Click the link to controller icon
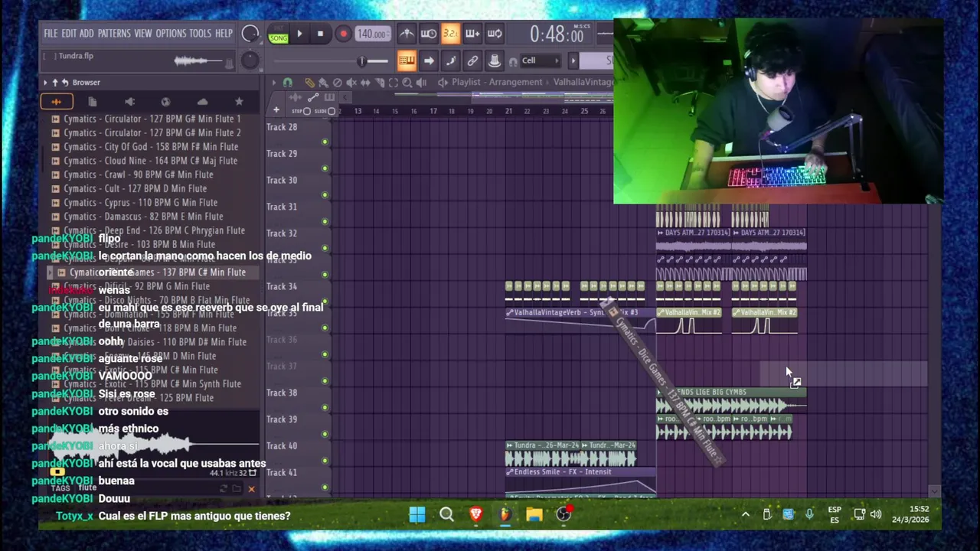Image resolution: width=980 pixels, height=551 pixels. pyautogui.click(x=473, y=60)
